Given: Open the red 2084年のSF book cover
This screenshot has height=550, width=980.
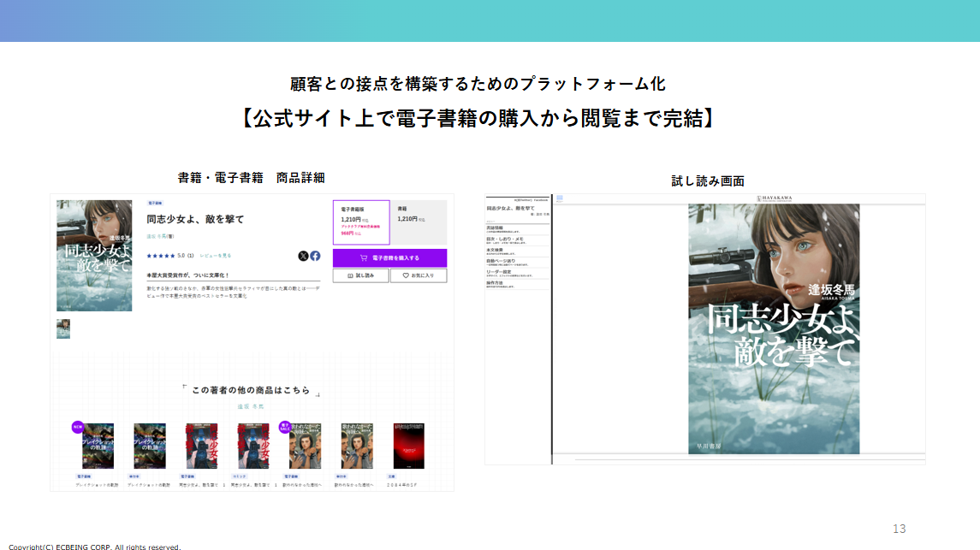Looking at the screenshot, I should click(409, 446).
